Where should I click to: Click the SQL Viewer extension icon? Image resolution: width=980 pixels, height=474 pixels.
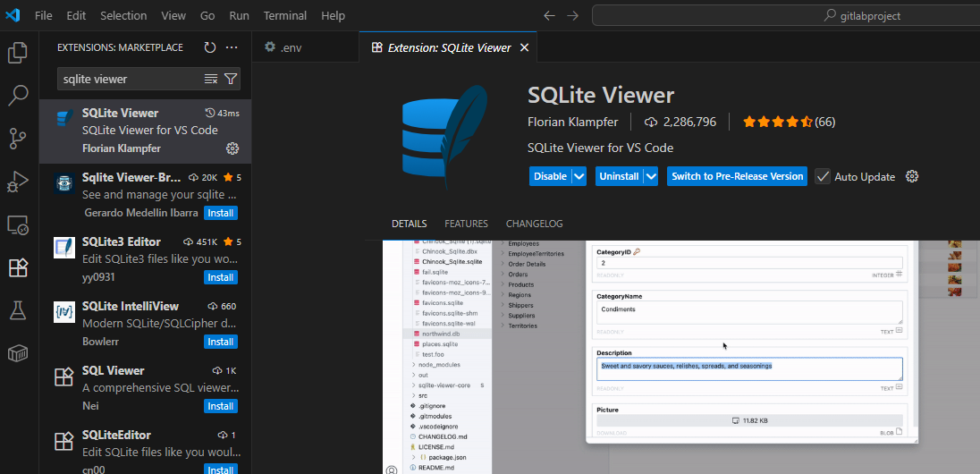(64, 377)
